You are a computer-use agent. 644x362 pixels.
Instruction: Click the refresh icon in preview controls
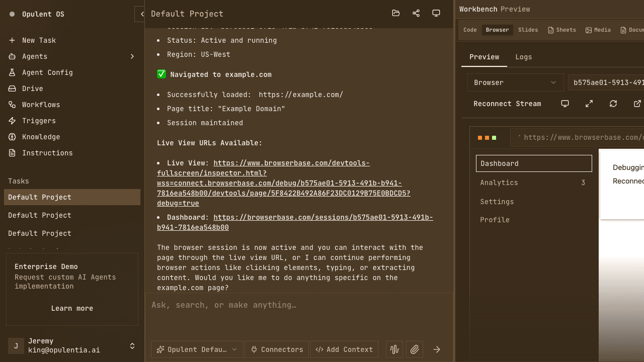pyautogui.click(x=613, y=104)
